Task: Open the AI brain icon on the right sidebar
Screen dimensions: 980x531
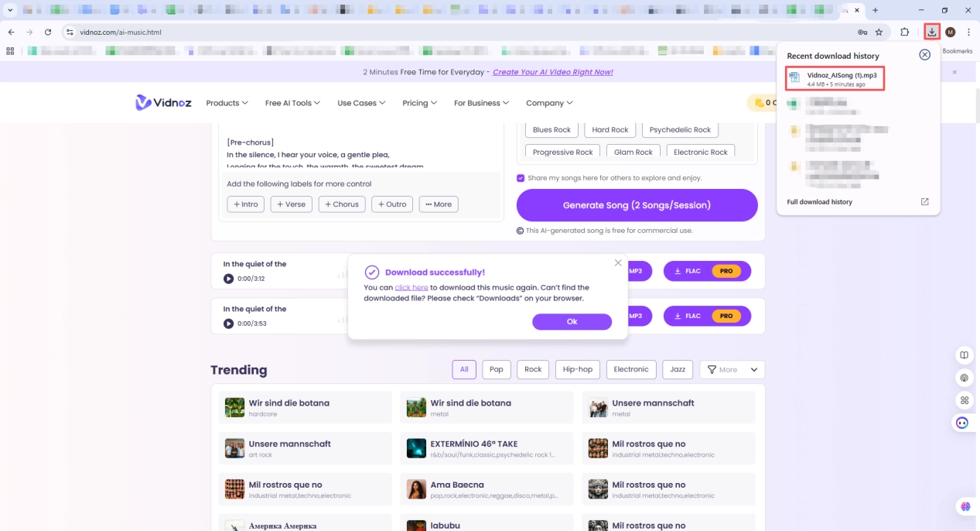Action: pyautogui.click(x=964, y=377)
